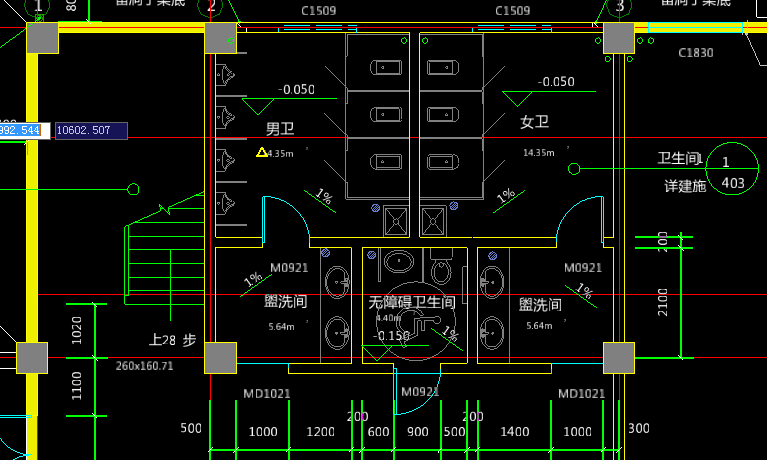Select the 女卫 room label
This screenshot has height=460, width=767.
click(535, 121)
